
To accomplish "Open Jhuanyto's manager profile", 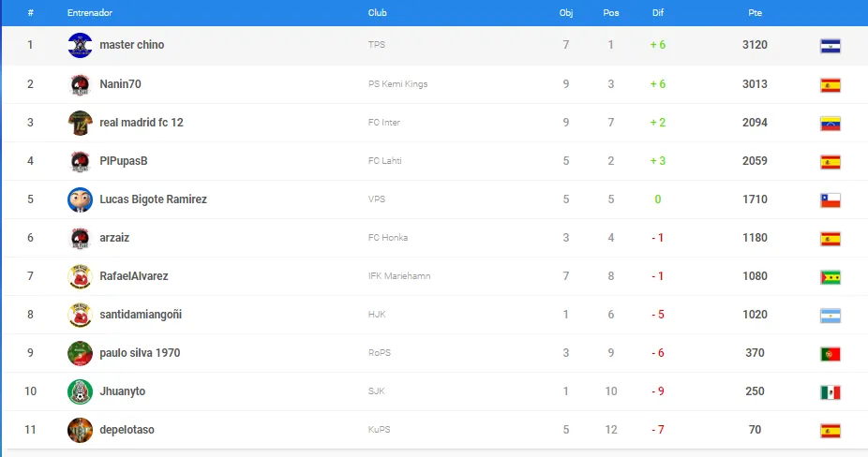I will coord(123,391).
